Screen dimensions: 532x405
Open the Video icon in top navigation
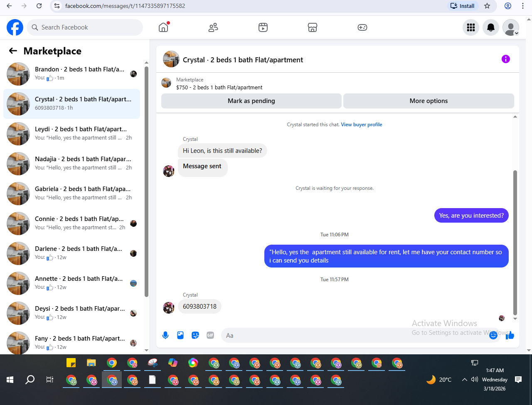[x=263, y=27]
